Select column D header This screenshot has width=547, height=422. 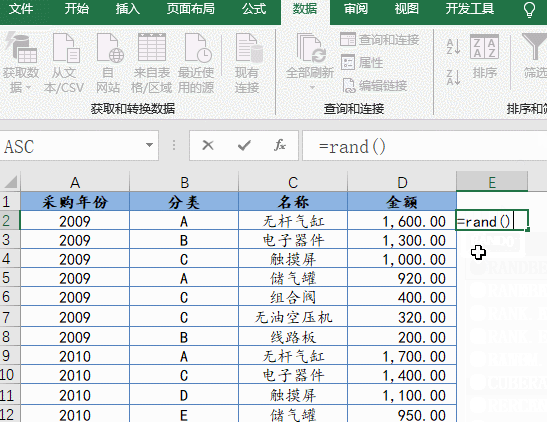[x=402, y=182]
